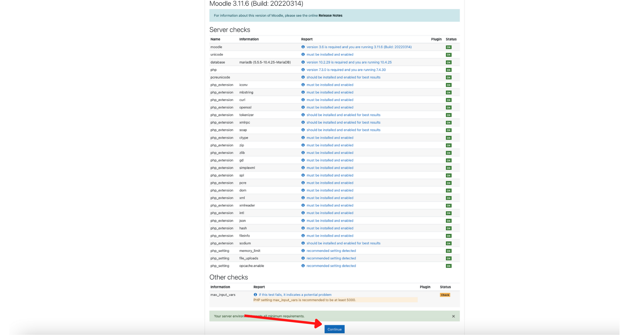644x335 pixels.
Task: Click info icon in the openssl row
Action: click(x=303, y=107)
